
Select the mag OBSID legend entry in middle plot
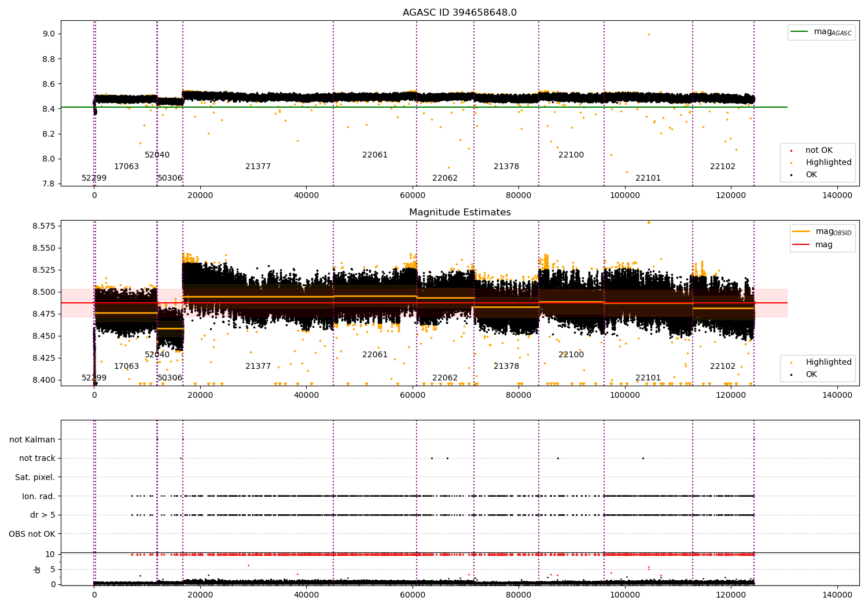coord(822,232)
